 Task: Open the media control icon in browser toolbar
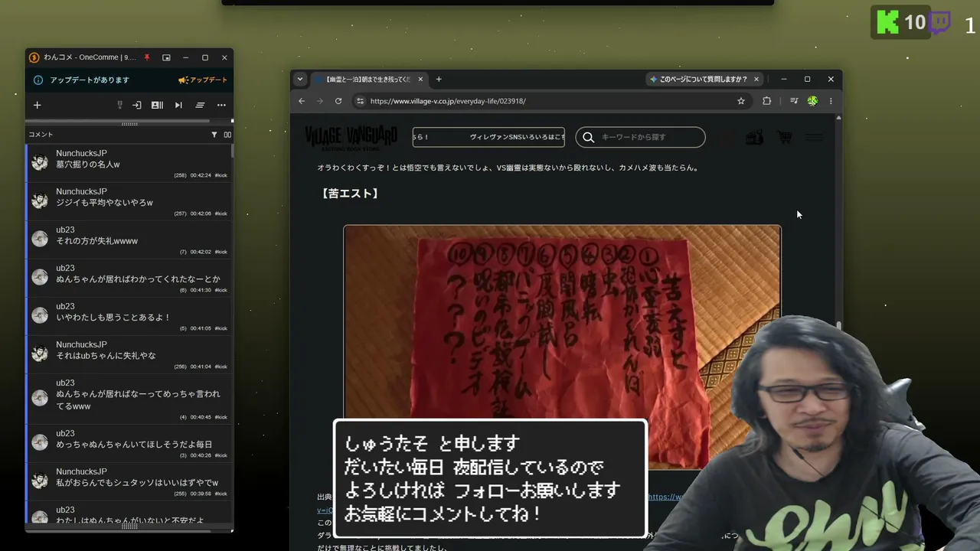[x=794, y=101]
